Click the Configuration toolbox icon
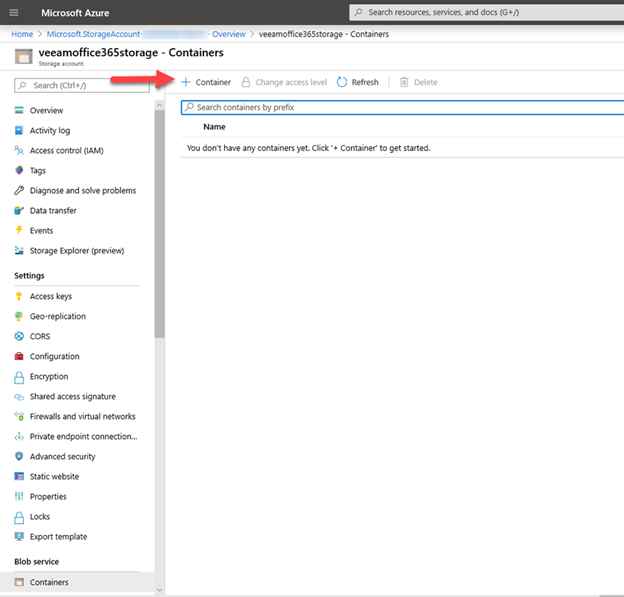 tap(19, 356)
